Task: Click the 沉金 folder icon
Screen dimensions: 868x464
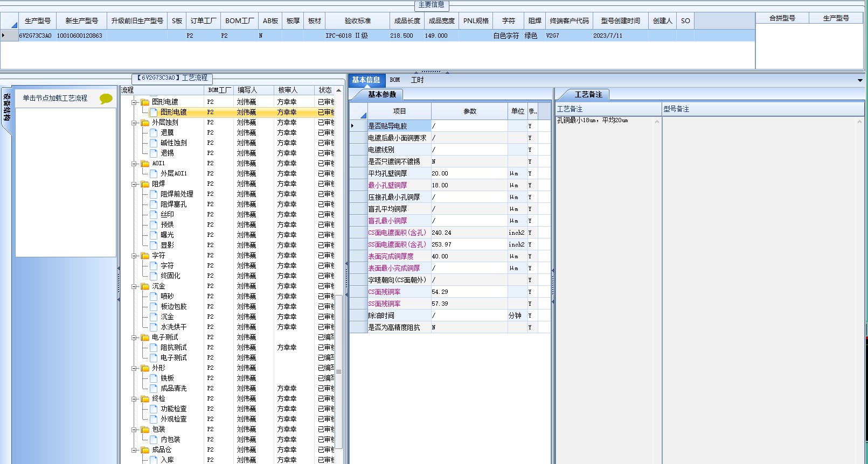Action: pyautogui.click(x=145, y=286)
